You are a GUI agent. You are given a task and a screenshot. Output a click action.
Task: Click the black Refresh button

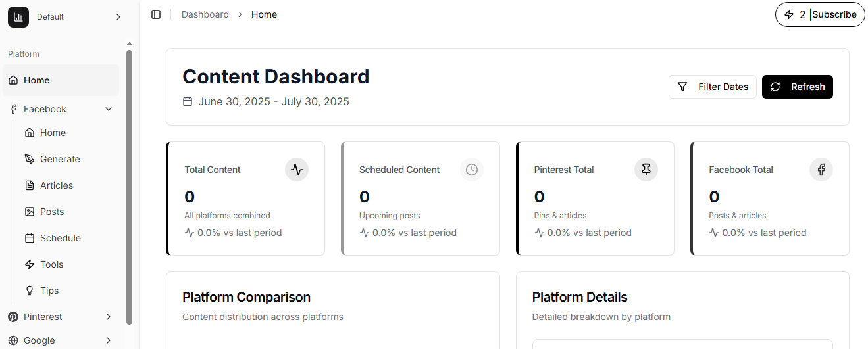point(798,87)
